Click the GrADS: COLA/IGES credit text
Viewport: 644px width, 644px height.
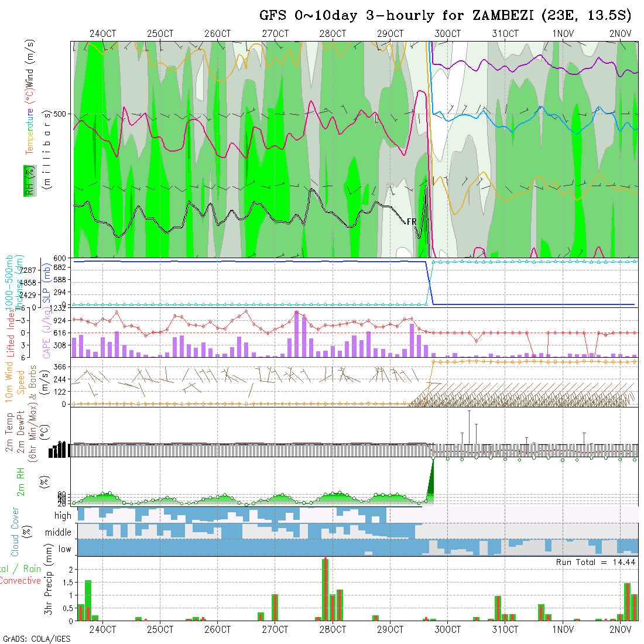tap(36, 639)
